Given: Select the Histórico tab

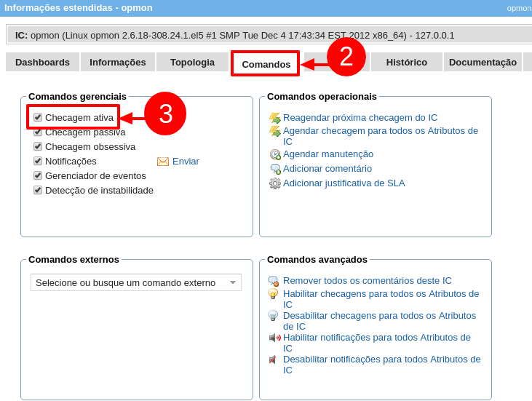Looking at the screenshot, I should 406,62.
